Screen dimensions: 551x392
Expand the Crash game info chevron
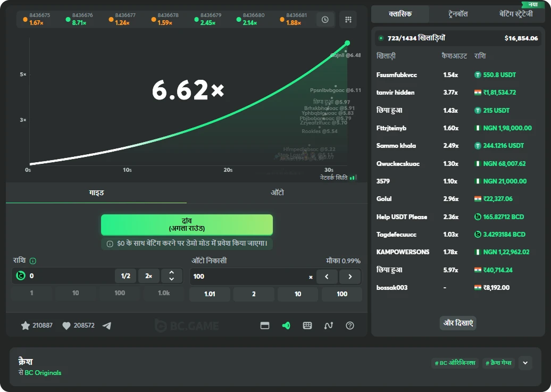coord(525,363)
